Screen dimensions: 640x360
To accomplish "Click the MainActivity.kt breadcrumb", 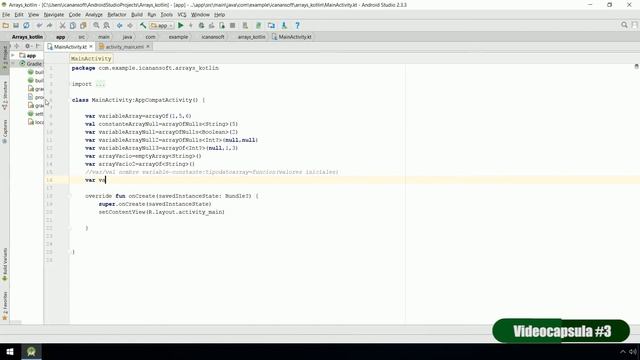I will 291,37.
